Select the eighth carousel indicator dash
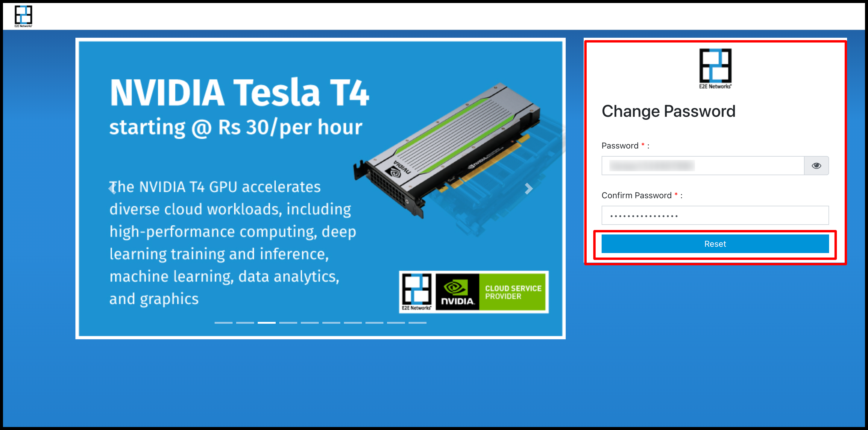Viewport: 868px width, 430px height. click(x=374, y=322)
